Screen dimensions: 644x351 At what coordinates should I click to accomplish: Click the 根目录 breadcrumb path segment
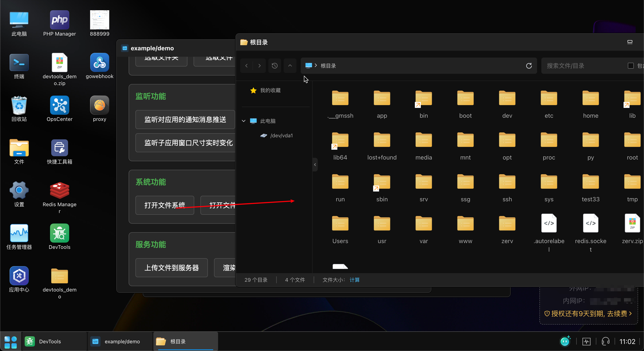pos(328,66)
